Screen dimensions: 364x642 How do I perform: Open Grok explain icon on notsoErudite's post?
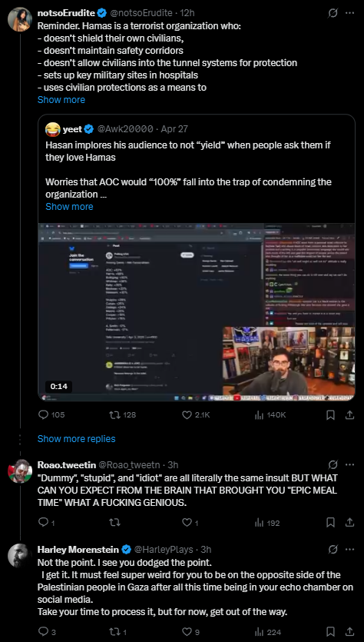pos(333,13)
